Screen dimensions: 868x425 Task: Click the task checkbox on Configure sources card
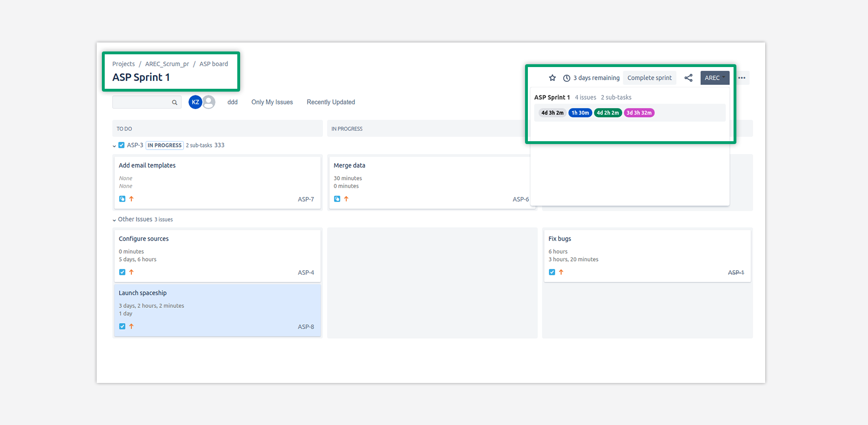122,272
